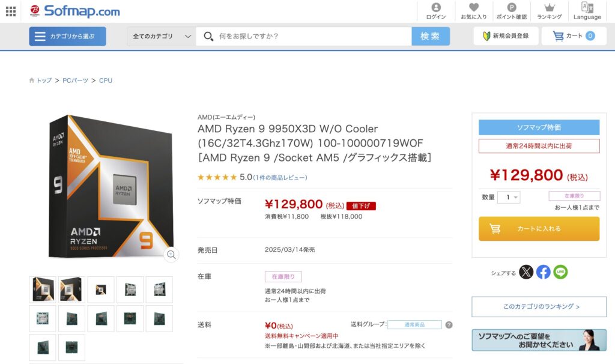
Task: Click the magnifier icon in search bar
Action: point(208,37)
